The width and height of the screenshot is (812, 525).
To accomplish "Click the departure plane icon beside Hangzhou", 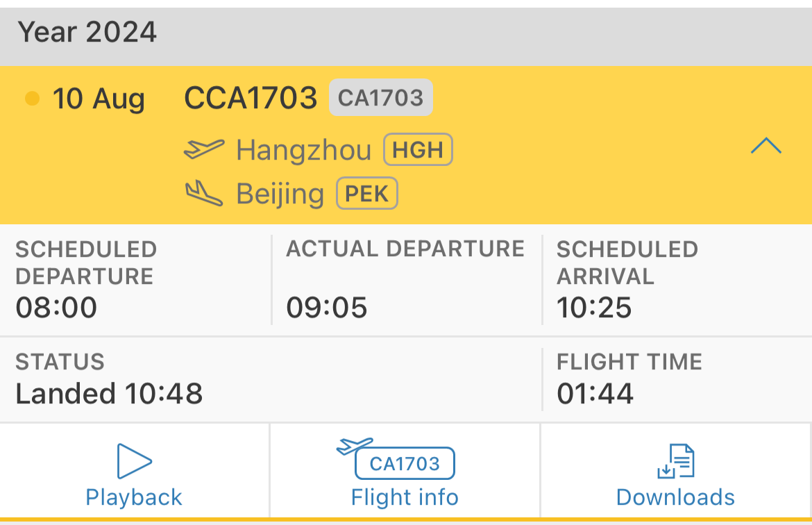I will click(204, 149).
